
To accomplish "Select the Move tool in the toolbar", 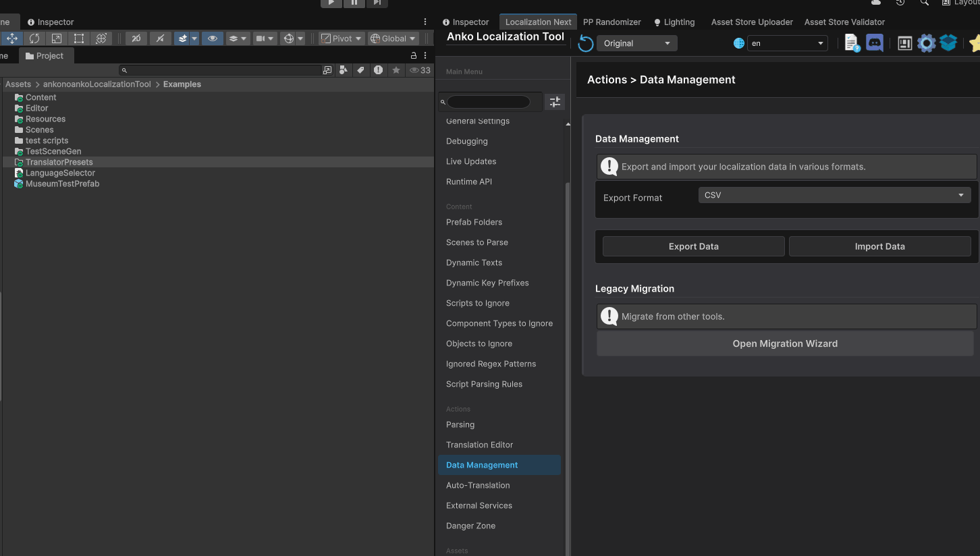I will click(x=12, y=38).
